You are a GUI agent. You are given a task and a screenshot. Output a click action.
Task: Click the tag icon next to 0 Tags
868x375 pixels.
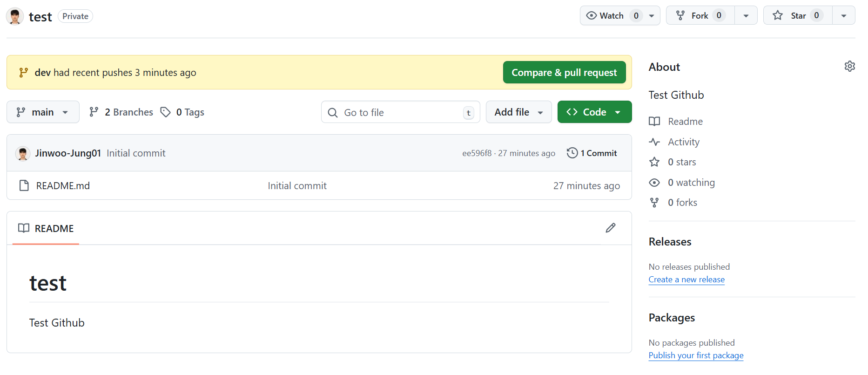click(x=165, y=112)
